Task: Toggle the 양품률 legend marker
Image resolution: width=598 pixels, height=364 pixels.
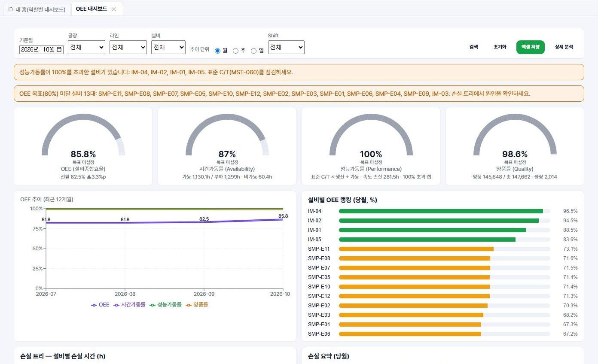Action: pyautogui.click(x=188, y=305)
